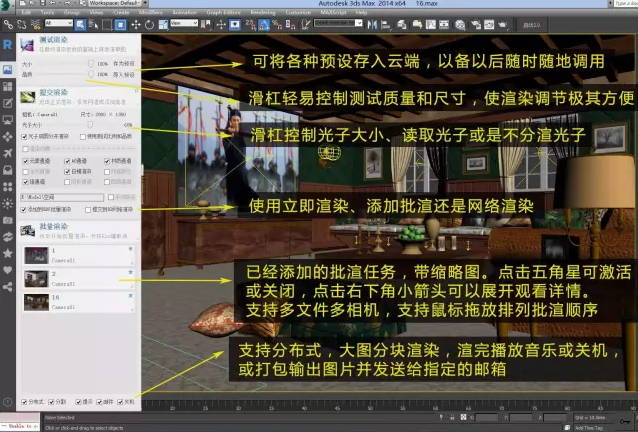Toggle the Window/Crossing selection mode
The height and width of the screenshot is (432, 638).
coord(120,25)
